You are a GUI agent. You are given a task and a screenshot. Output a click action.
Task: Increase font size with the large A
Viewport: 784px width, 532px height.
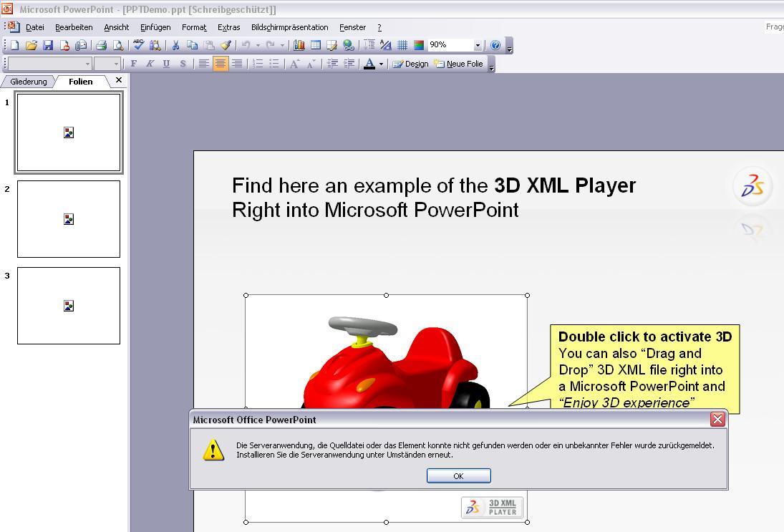coord(294,64)
